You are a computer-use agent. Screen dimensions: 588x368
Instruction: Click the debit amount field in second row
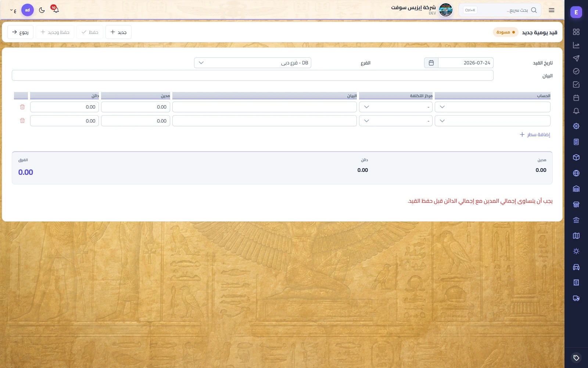click(136, 121)
